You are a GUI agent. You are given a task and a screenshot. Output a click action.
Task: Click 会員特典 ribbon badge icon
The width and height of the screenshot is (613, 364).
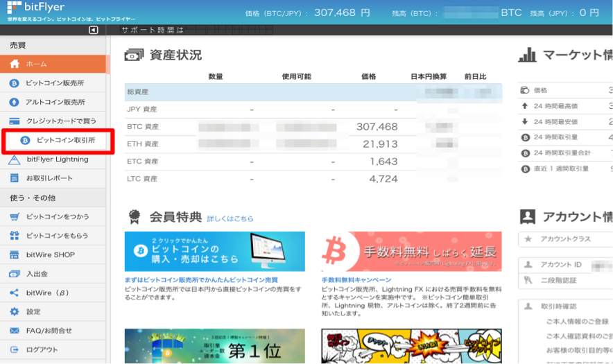pos(135,217)
